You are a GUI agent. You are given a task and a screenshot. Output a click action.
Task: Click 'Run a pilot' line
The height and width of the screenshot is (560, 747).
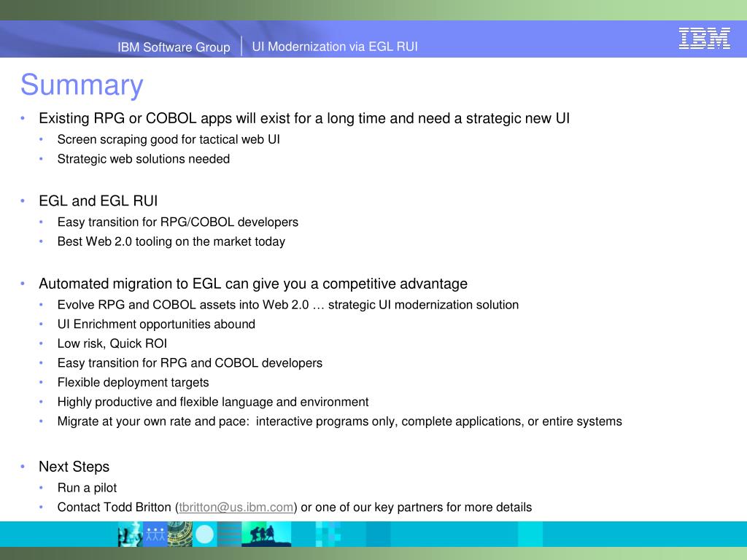[87, 488]
